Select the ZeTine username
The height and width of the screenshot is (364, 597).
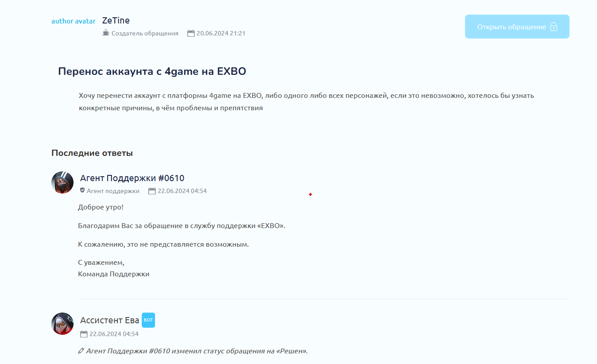(x=116, y=20)
